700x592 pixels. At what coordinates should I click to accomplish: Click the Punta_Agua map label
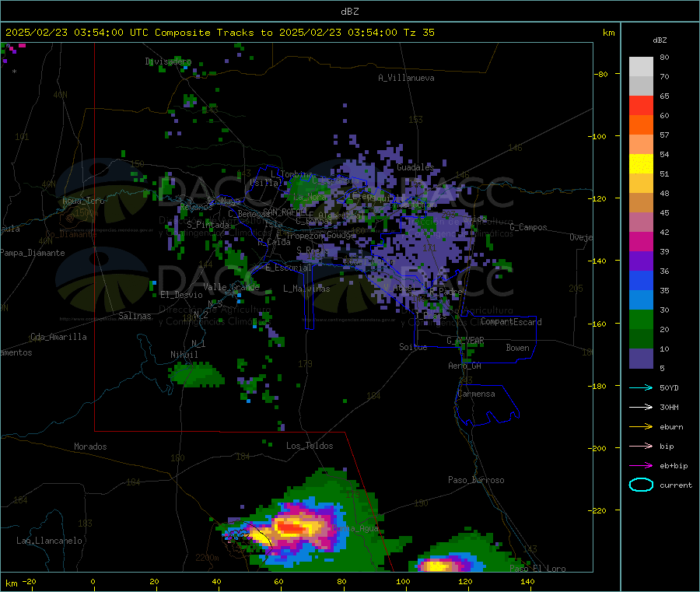355,528
